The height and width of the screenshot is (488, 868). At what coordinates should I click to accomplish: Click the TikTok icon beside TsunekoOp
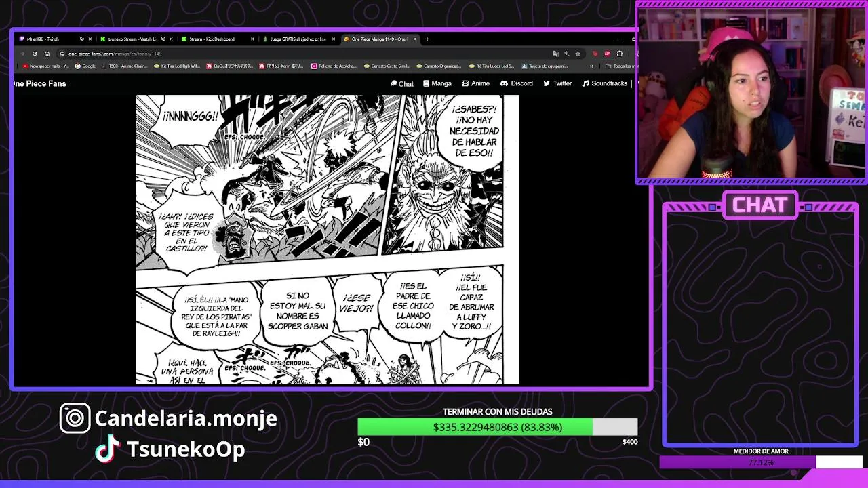point(108,449)
